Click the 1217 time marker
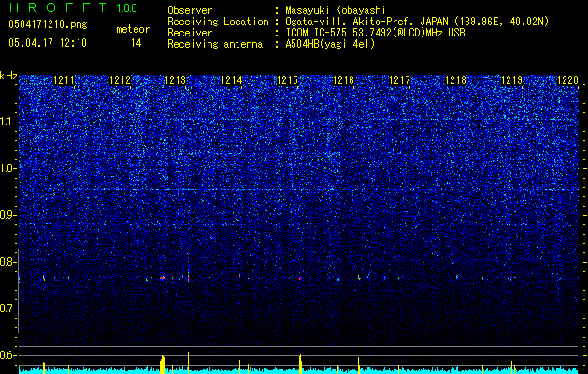The image size is (588, 374). pyautogui.click(x=399, y=80)
